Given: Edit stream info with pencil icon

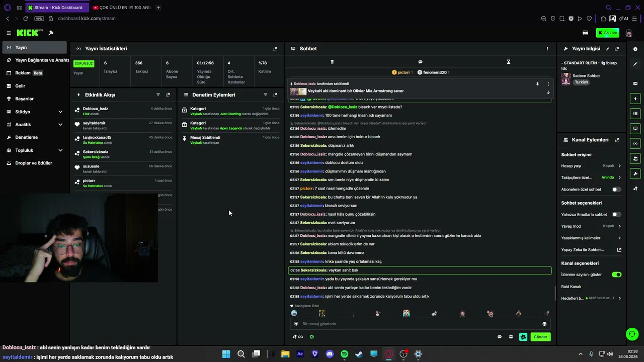Looking at the screenshot, I should pyautogui.click(x=607, y=49).
